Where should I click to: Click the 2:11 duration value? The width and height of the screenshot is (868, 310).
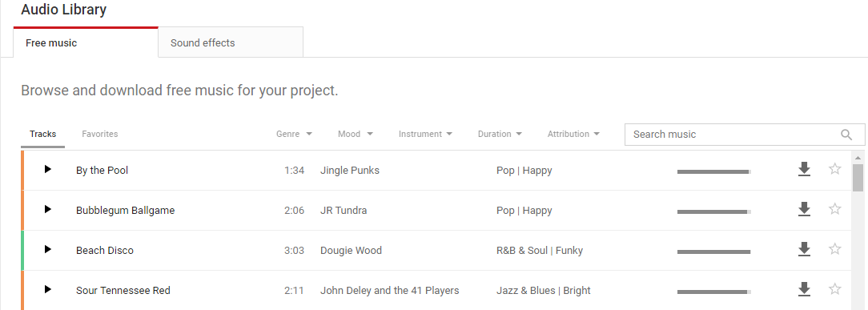(x=295, y=290)
